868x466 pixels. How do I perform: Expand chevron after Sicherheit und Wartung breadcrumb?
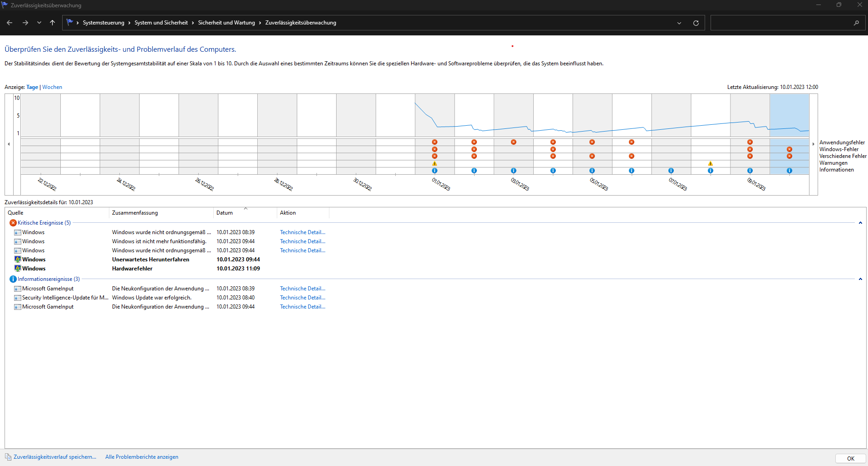coord(260,23)
